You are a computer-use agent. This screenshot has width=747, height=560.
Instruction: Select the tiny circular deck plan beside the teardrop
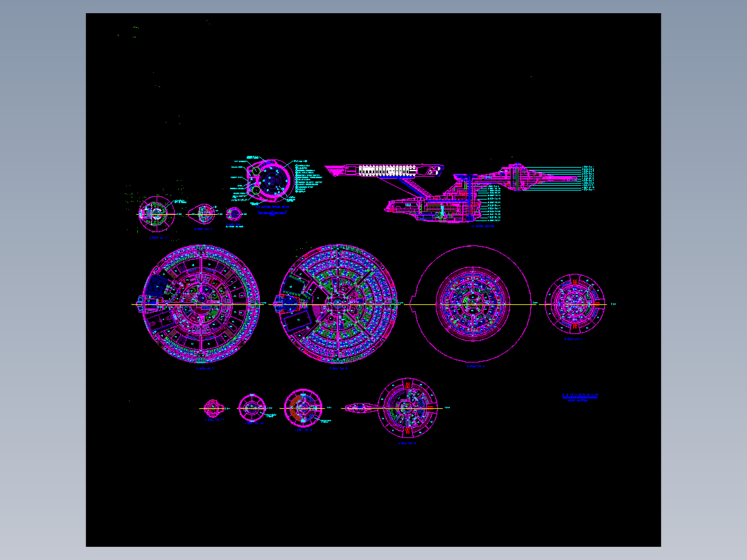click(234, 214)
